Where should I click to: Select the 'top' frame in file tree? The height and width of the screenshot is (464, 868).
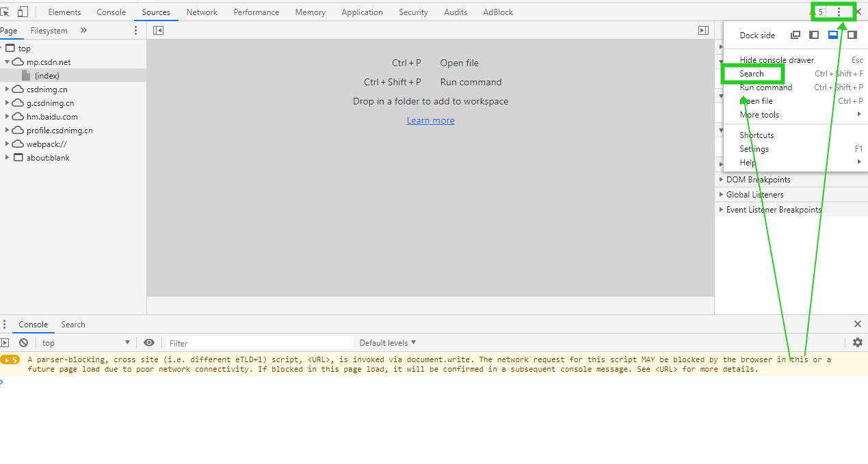click(x=73, y=48)
